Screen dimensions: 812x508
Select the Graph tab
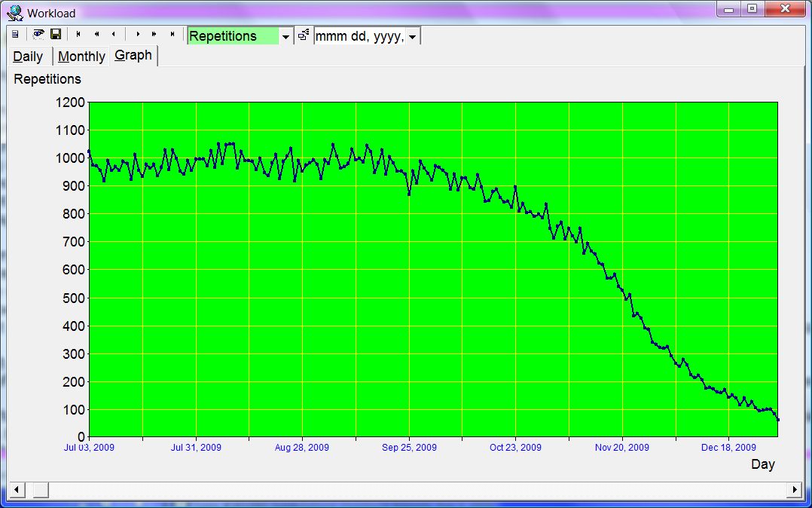coord(133,55)
